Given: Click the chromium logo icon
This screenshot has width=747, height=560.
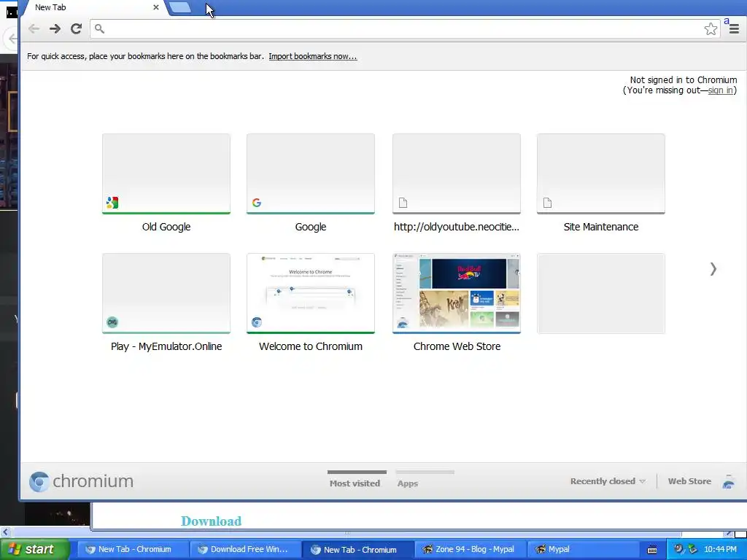Looking at the screenshot, I should click(39, 481).
